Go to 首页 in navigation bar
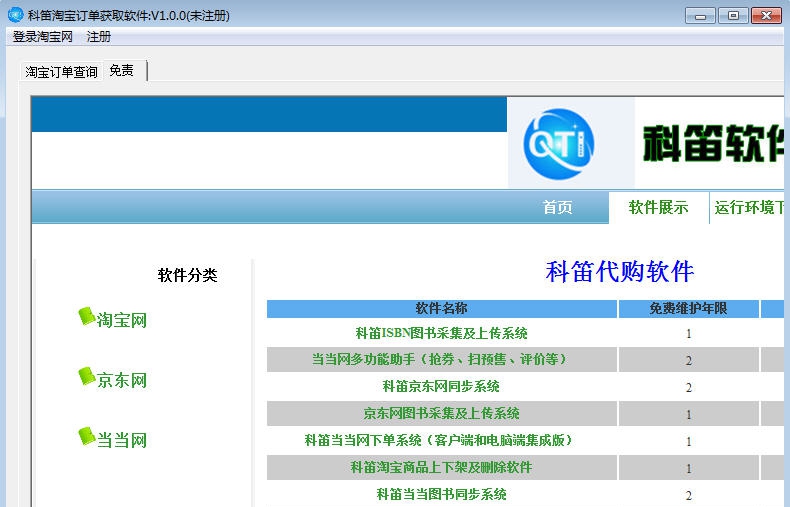The height and width of the screenshot is (507, 790). (557, 207)
